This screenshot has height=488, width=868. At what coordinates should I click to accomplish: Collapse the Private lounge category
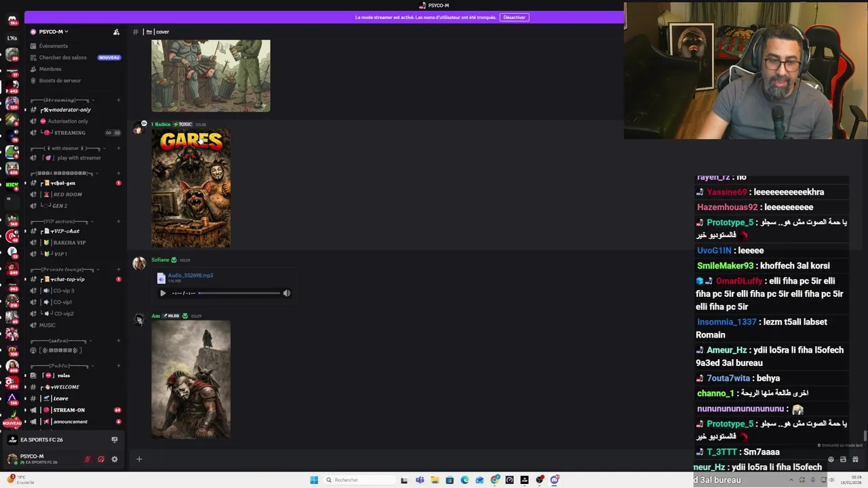(x=66, y=270)
